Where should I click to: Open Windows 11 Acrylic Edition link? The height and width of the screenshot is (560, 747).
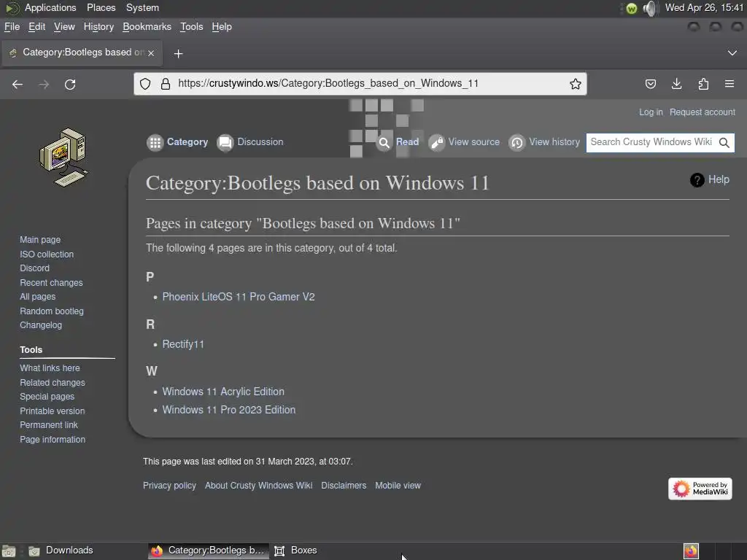(x=223, y=392)
